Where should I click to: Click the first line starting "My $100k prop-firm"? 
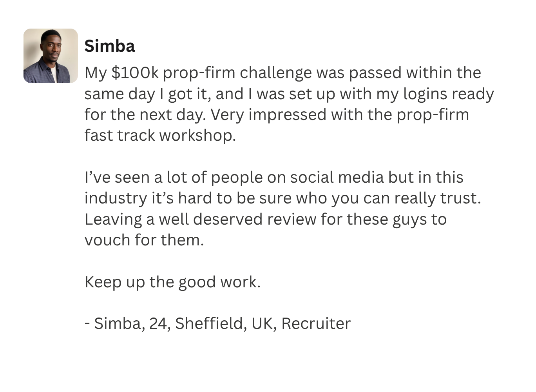click(x=282, y=73)
